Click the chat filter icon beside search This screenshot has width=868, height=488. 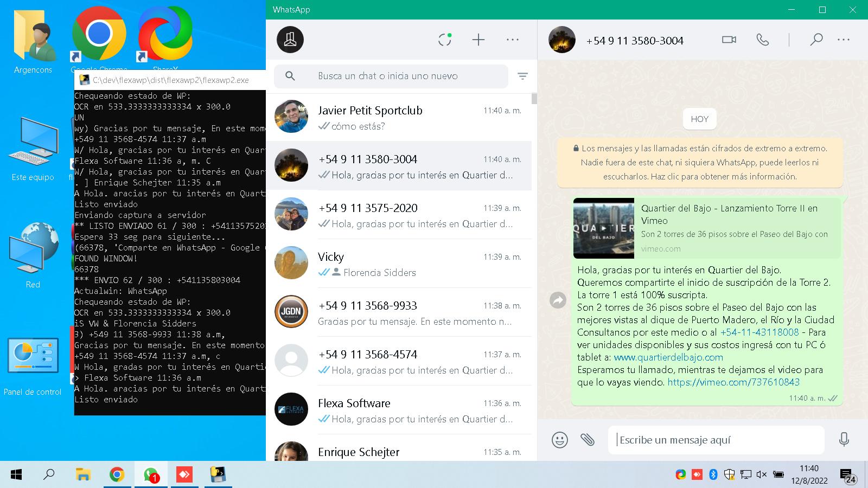[522, 76]
